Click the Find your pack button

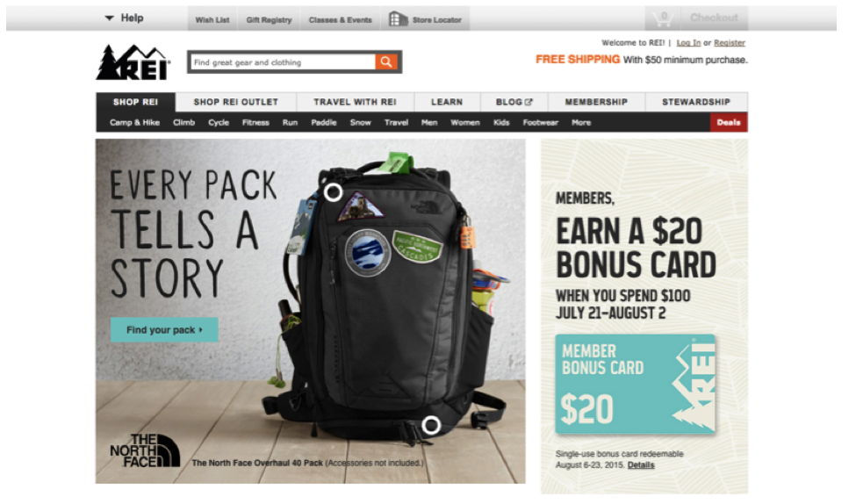point(164,330)
